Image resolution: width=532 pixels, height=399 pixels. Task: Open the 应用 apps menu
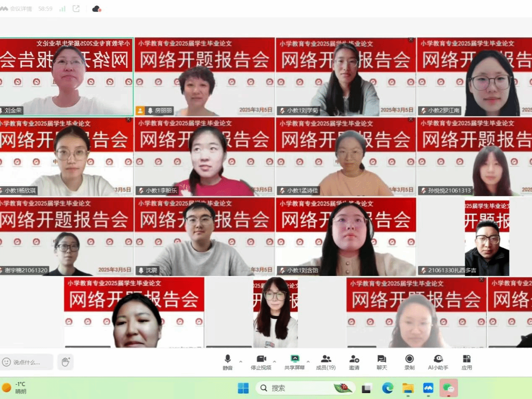pos(467,362)
